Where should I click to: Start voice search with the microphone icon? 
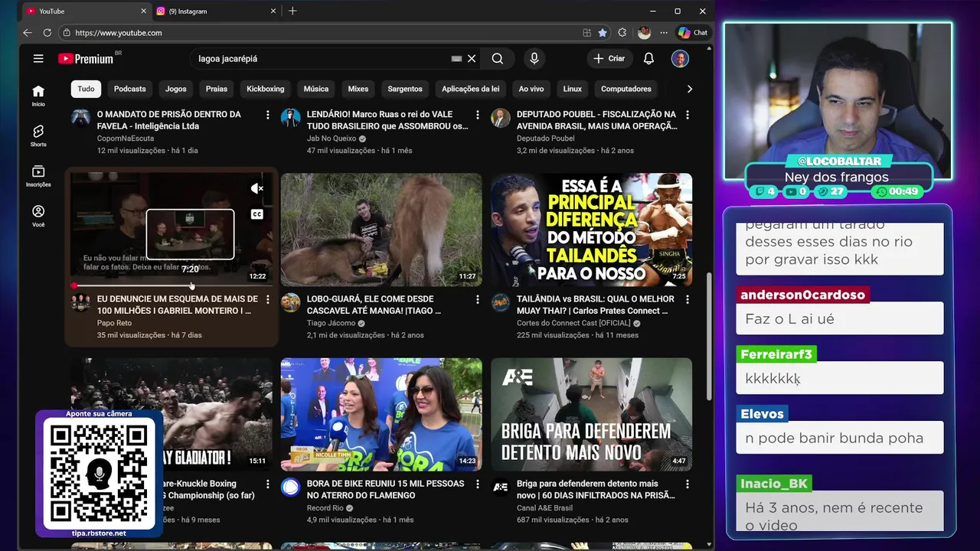click(x=534, y=58)
